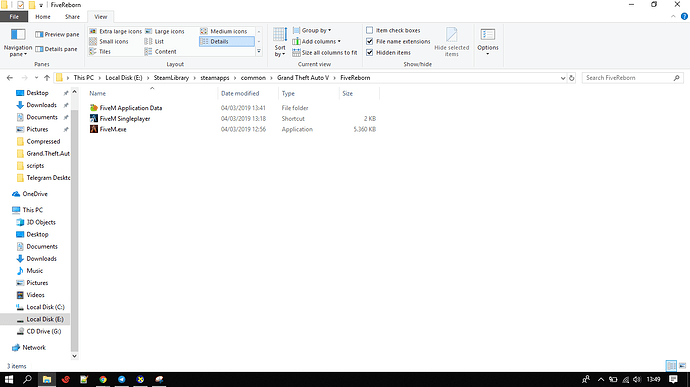690x387 pixels.
Task: Switch to Extra large icons layout
Action: click(x=116, y=31)
